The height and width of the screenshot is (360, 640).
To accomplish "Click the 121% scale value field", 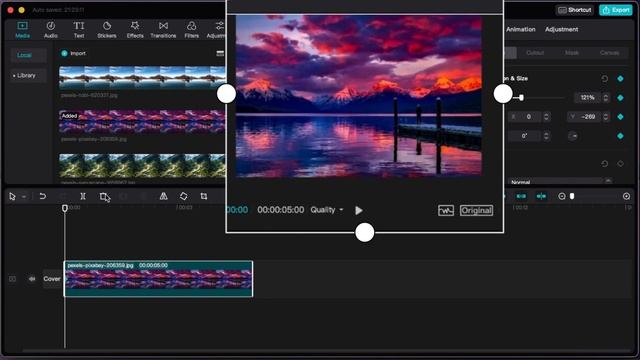I will (x=588, y=98).
